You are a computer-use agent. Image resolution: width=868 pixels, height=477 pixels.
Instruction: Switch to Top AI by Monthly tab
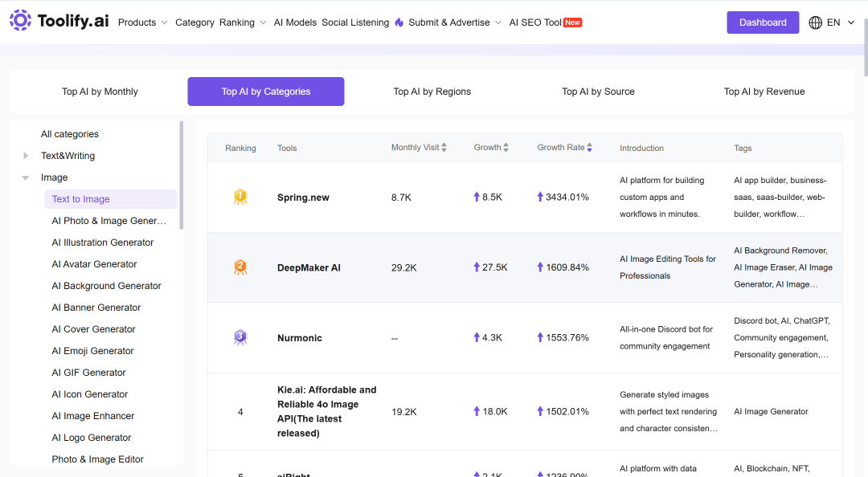tap(100, 92)
